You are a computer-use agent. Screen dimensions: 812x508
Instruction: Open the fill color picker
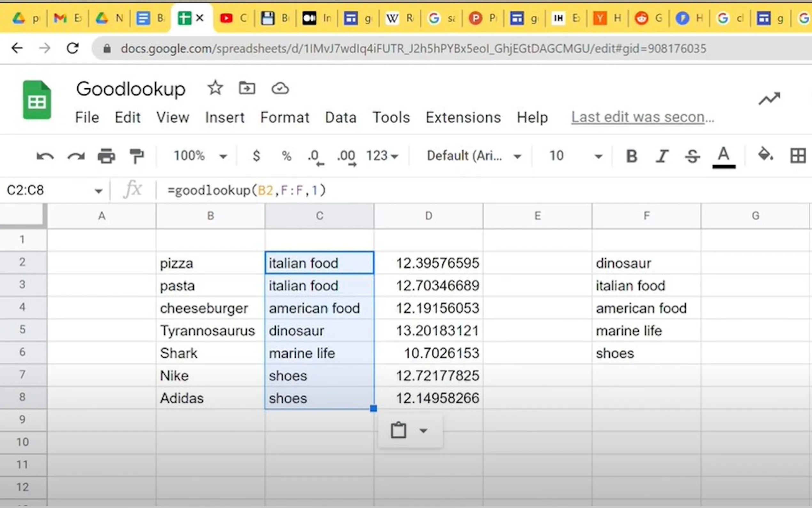[765, 155]
